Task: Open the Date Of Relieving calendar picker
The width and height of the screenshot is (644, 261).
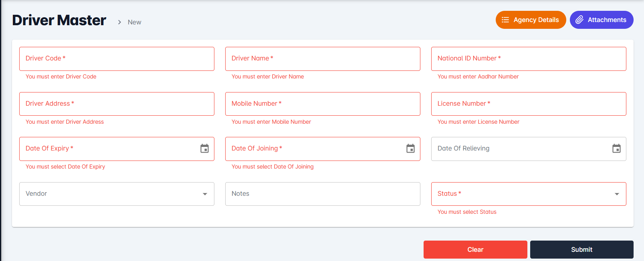Action: coord(616,149)
